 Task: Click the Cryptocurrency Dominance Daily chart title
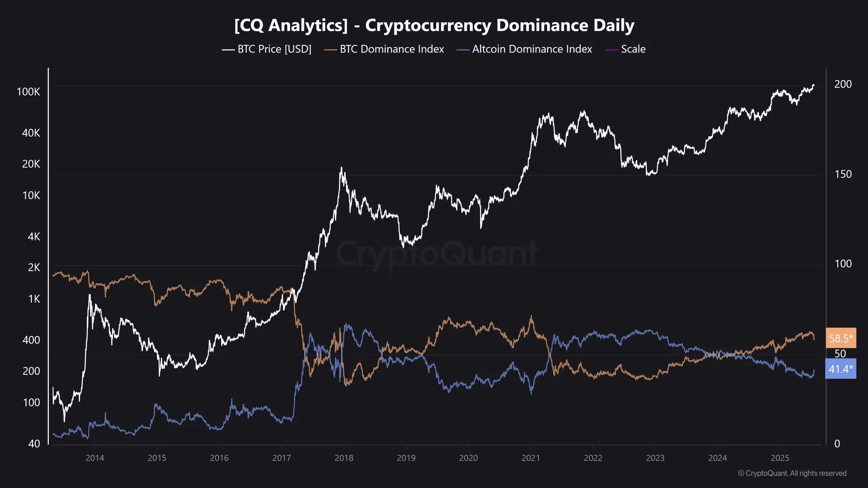point(434,25)
